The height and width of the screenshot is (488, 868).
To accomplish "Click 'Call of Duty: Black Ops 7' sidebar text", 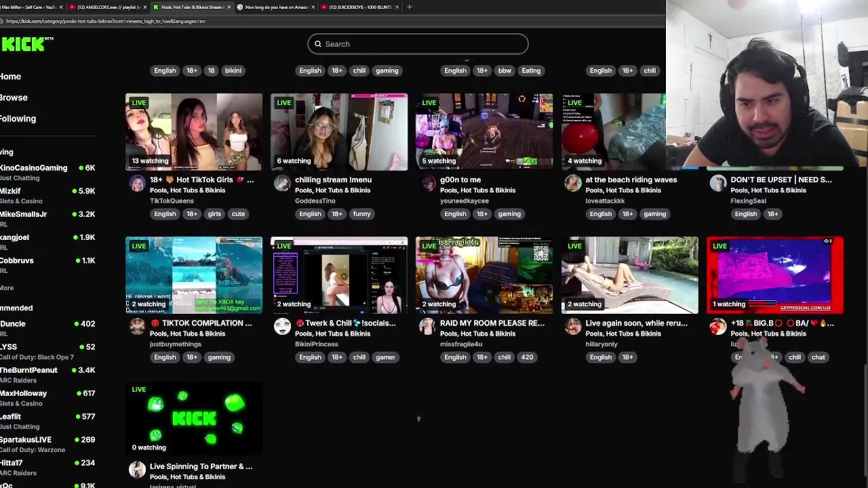I will coord(37,357).
